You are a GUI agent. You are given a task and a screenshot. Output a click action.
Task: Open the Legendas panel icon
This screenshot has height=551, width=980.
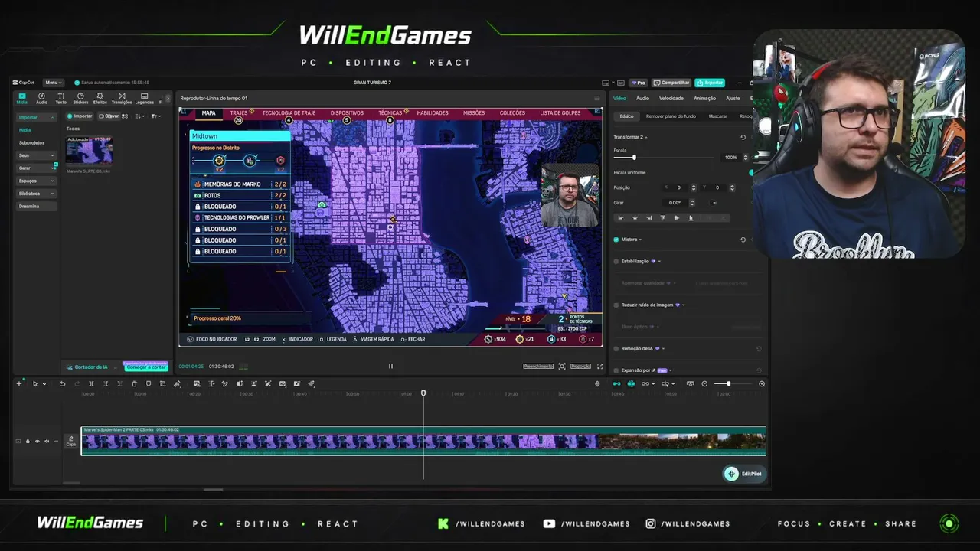point(144,98)
